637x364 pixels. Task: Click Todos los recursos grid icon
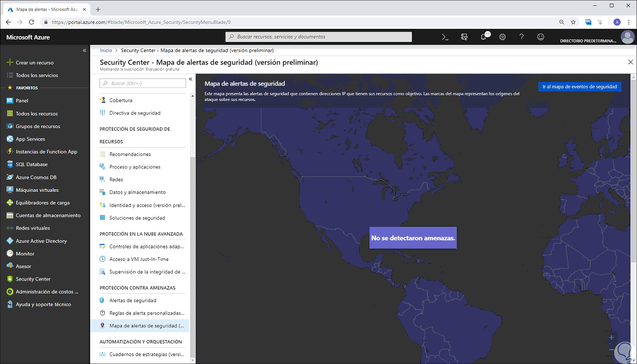(x=10, y=113)
